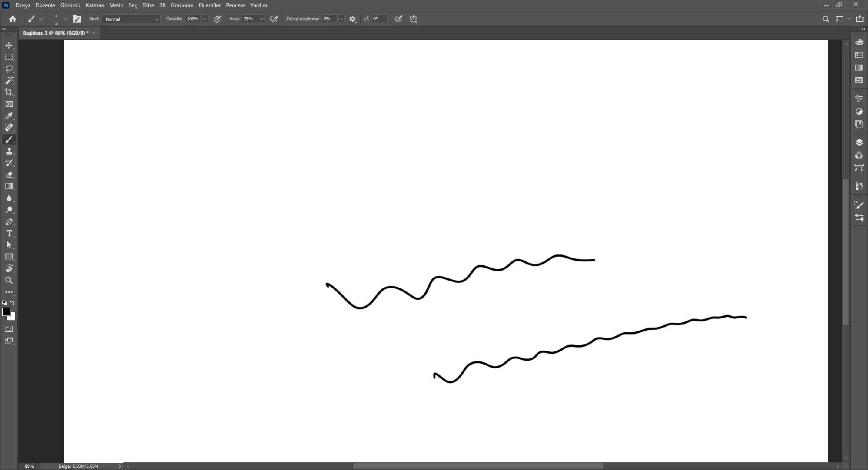
Task: Toggle pressure for size control
Action: point(399,19)
